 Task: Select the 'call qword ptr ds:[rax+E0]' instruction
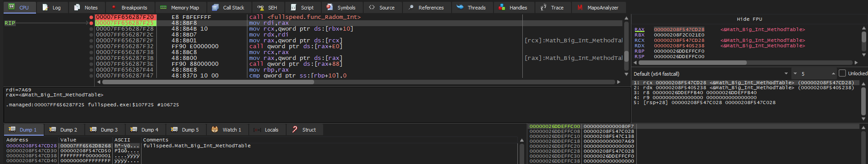296,46
